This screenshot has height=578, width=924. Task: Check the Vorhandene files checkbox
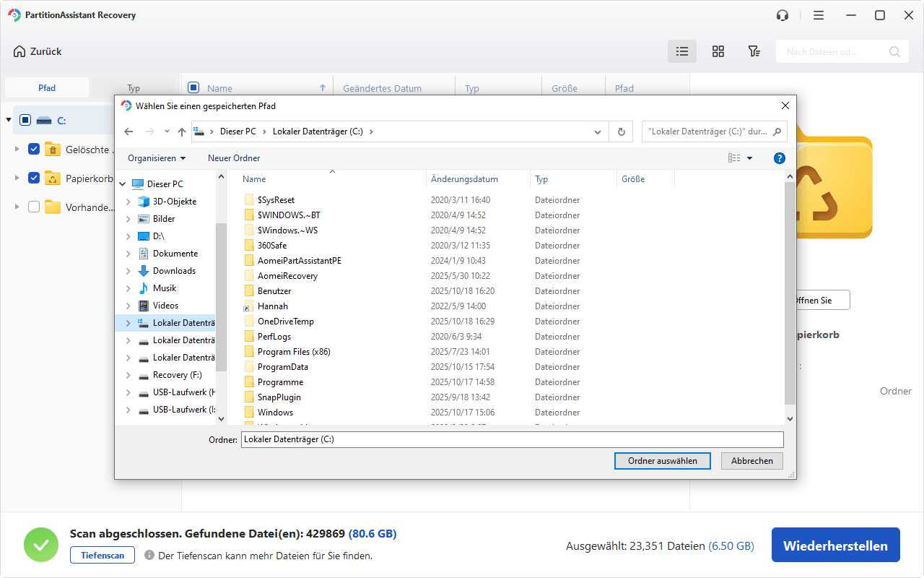tap(34, 207)
